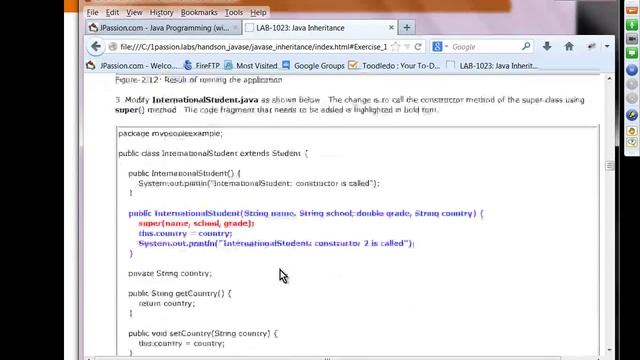The image size is (640, 360).
Task: Click 'public String getCountry()' line
Action: pyautogui.click(x=180, y=293)
